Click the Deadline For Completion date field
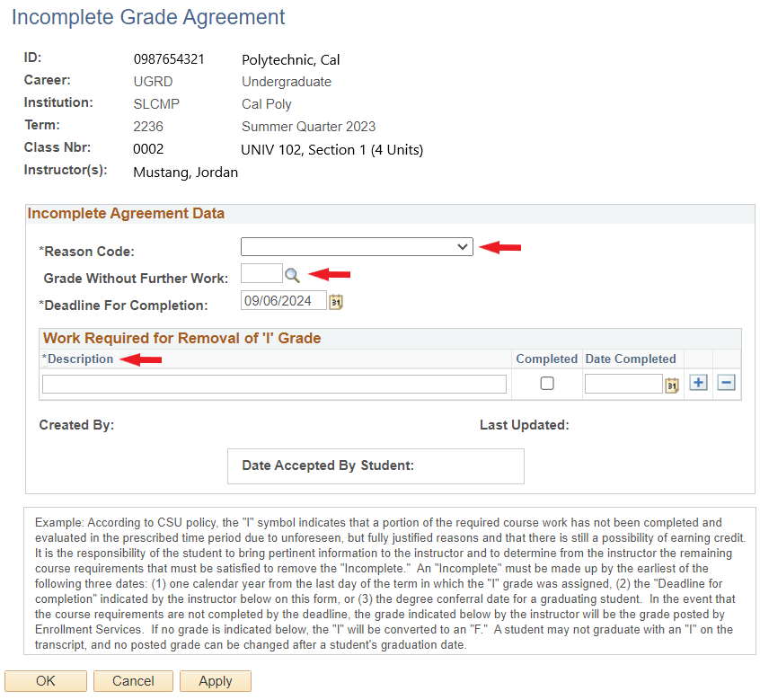The width and height of the screenshot is (760, 700). coord(283,301)
